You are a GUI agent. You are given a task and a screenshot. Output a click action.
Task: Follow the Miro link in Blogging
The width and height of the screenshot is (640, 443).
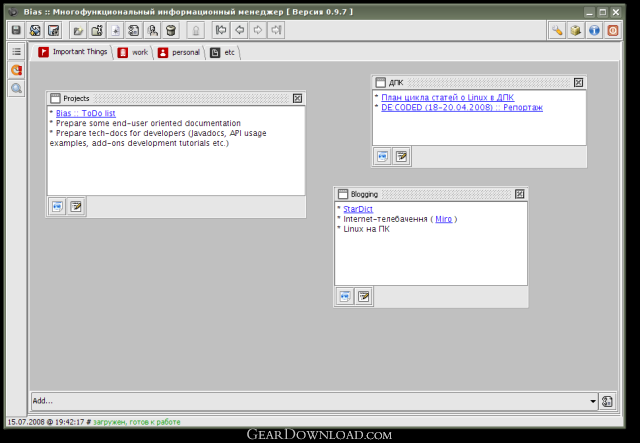[x=443, y=219]
